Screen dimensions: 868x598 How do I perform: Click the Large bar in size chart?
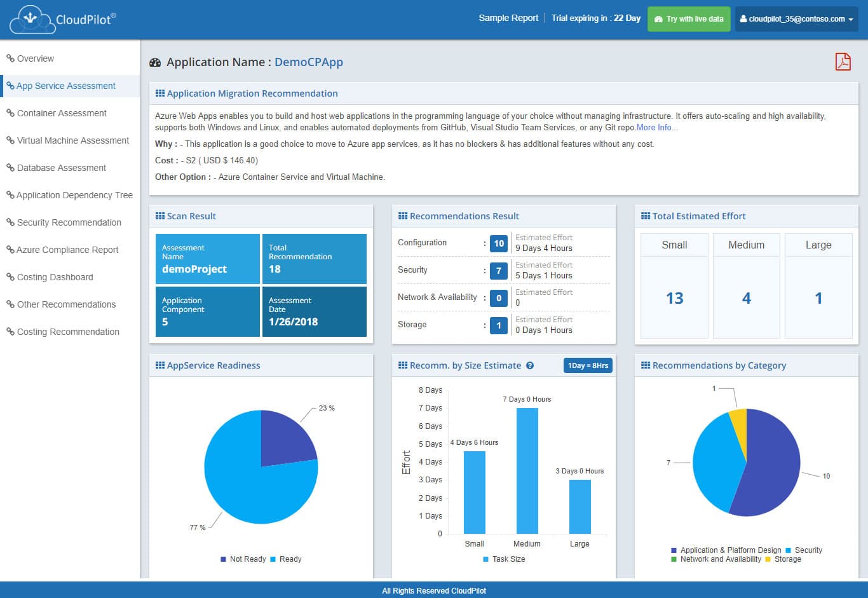point(580,506)
